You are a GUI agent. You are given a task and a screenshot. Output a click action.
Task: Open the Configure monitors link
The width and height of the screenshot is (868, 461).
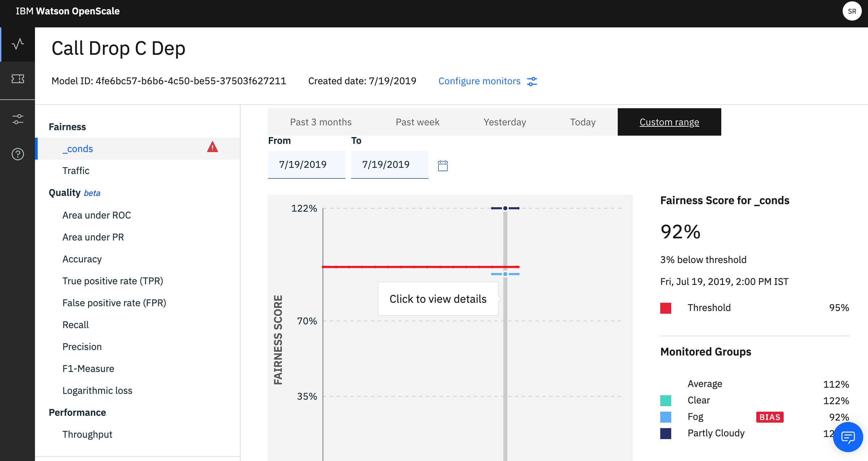tap(479, 81)
